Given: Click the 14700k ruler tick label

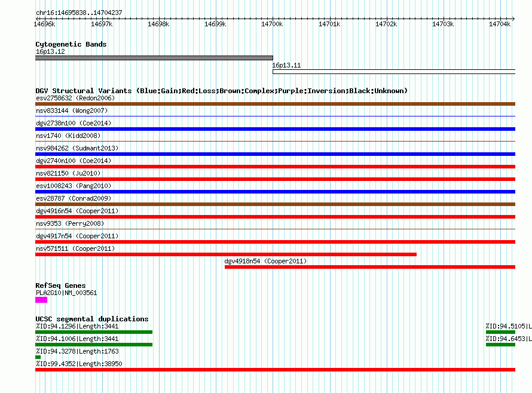Looking at the screenshot, I should coord(272,24).
